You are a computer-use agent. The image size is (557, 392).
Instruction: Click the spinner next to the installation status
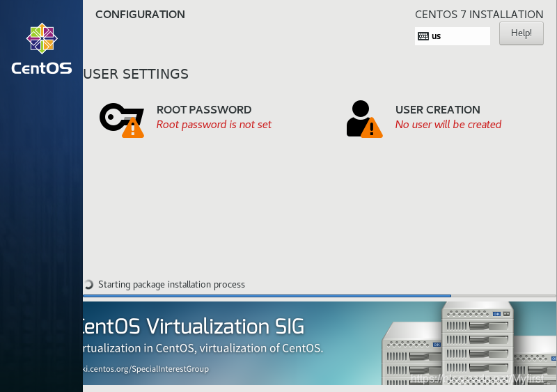(88, 284)
